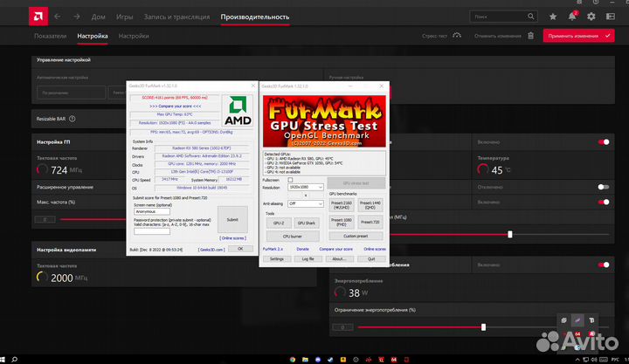Show hidden tray icons chevron
The image size is (629, 364).
coord(577,360)
